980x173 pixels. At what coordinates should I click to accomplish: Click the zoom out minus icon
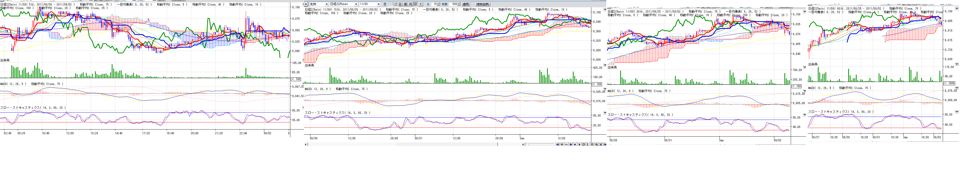(x=566, y=145)
